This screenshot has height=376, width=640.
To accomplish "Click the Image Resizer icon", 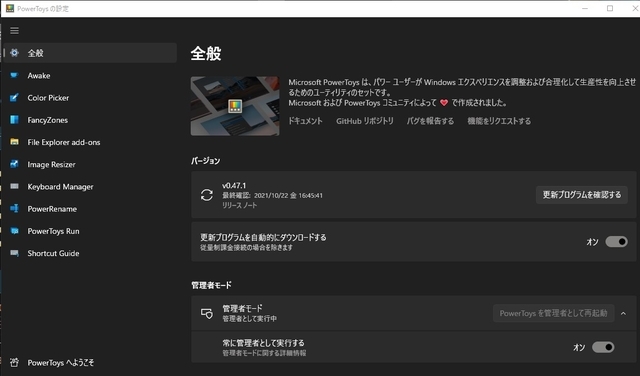I will [x=14, y=164].
